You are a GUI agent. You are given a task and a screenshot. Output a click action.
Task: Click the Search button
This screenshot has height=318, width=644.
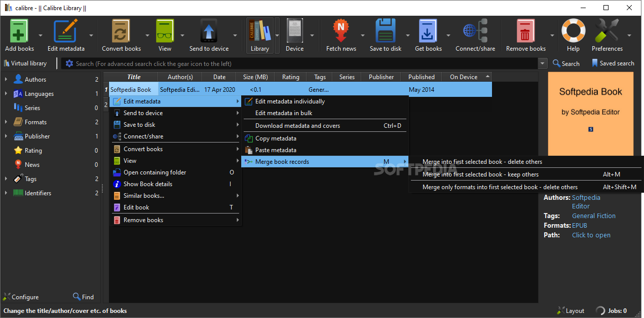click(x=566, y=63)
